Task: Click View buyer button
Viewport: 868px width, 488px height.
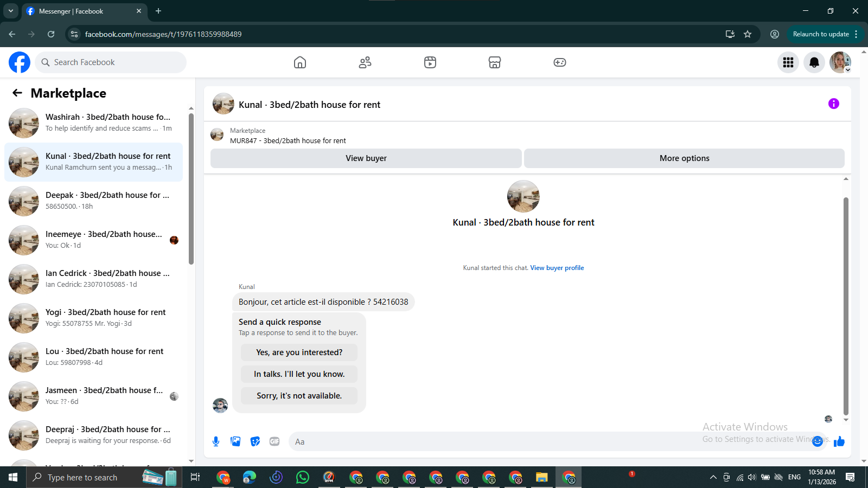Action: 366,158
